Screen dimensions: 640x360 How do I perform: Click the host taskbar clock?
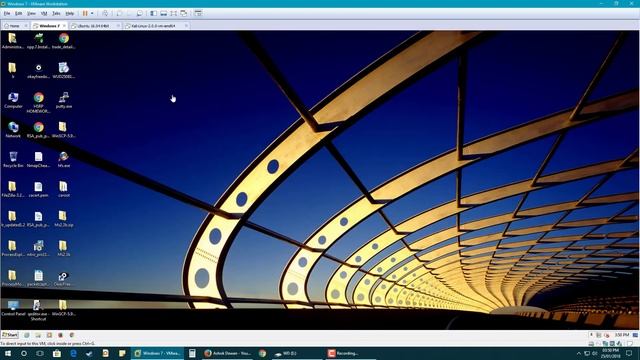click(610, 353)
